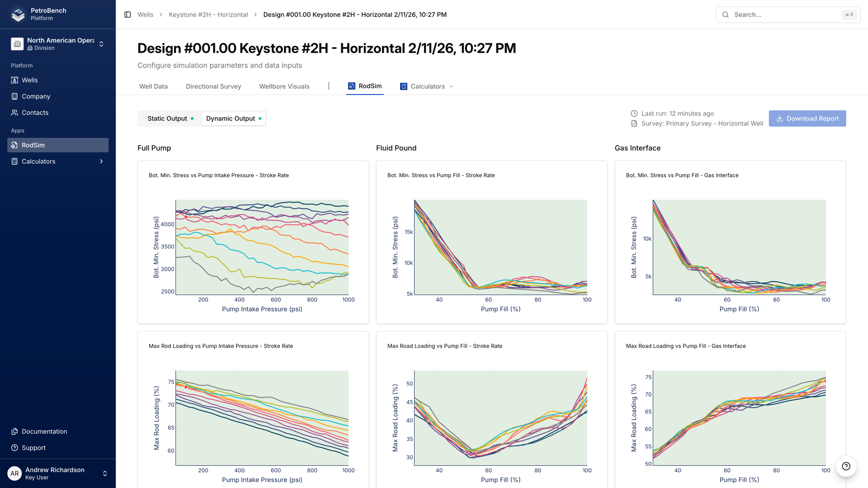Open the Calculators dropdown in the tab bar
The width and height of the screenshot is (868, 488).
[x=426, y=86]
